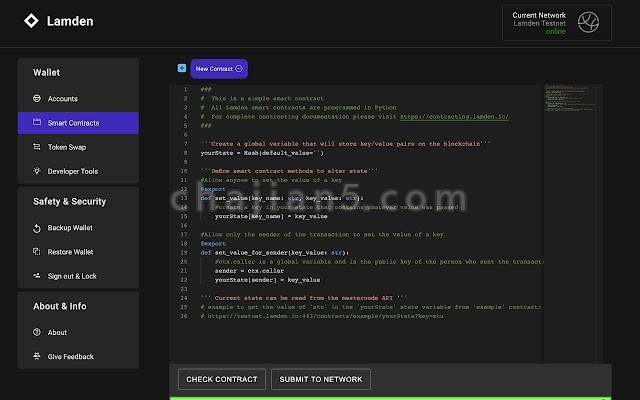
Task: Click SUBMIT TO NETWORK button
Action: [x=321, y=379]
